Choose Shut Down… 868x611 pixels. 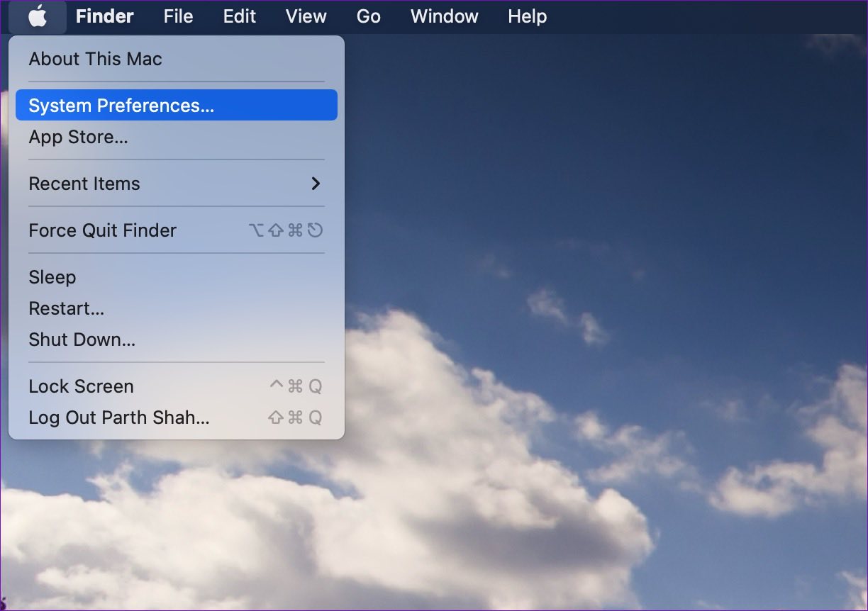(176, 340)
